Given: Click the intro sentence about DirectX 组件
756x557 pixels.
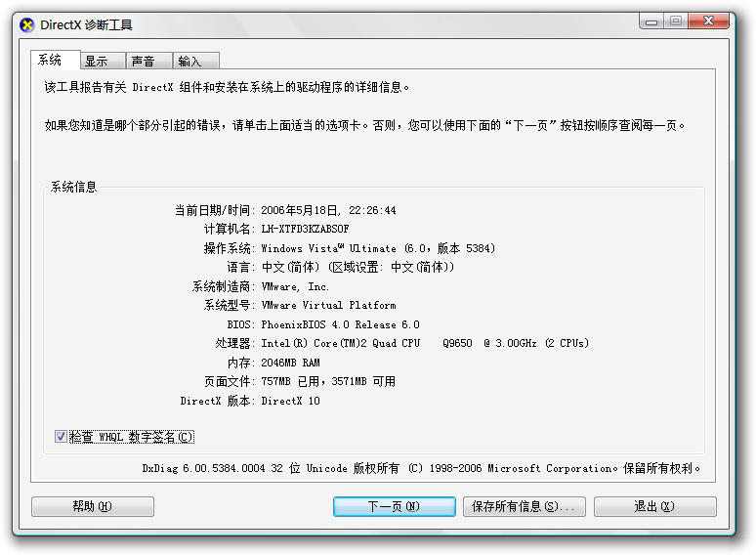Looking at the screenshot, I should (x=227, y=87).
